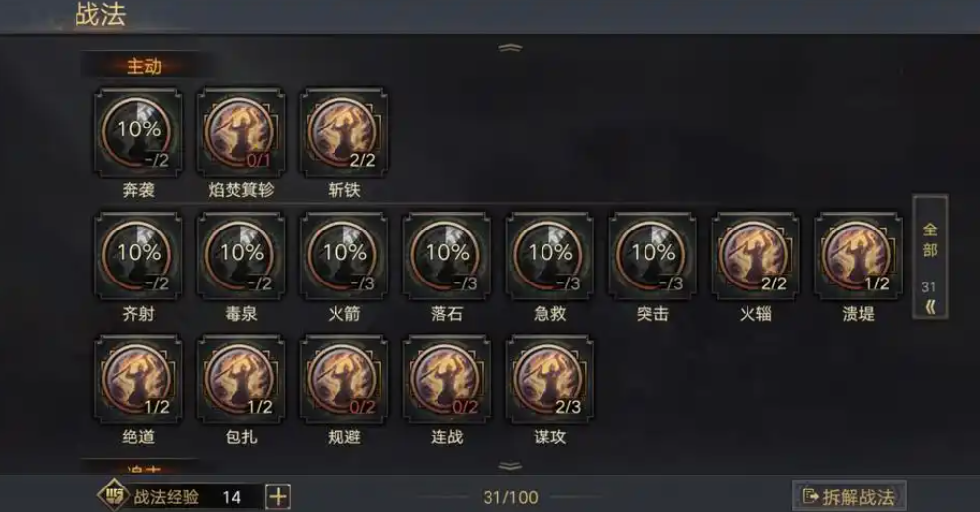This screenshot has height=512, width=980.
Task: Click the 拆解战法 button
Action: [849, 497]
